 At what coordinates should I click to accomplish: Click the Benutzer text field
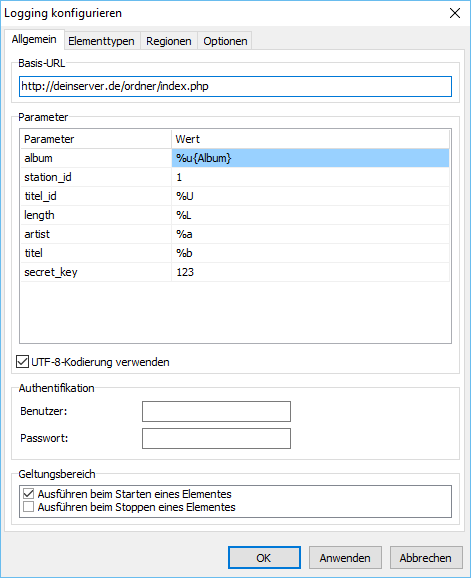click(216, 411)
